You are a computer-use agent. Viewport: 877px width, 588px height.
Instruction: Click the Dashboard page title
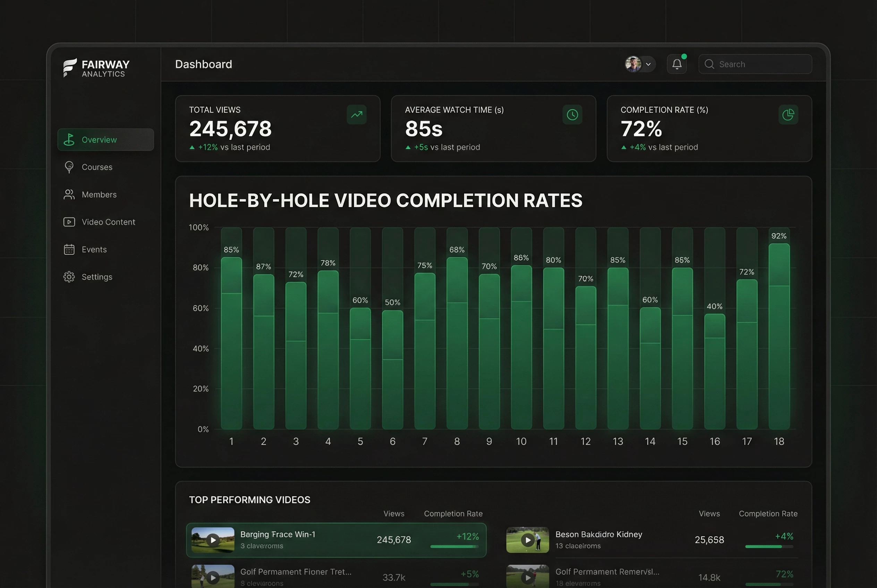203,64
